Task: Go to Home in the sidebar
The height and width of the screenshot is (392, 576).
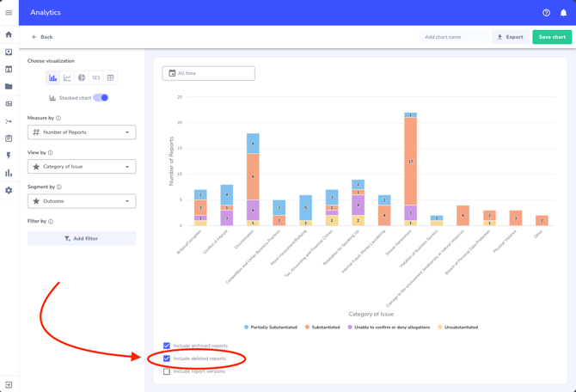Action: (9, 35)
